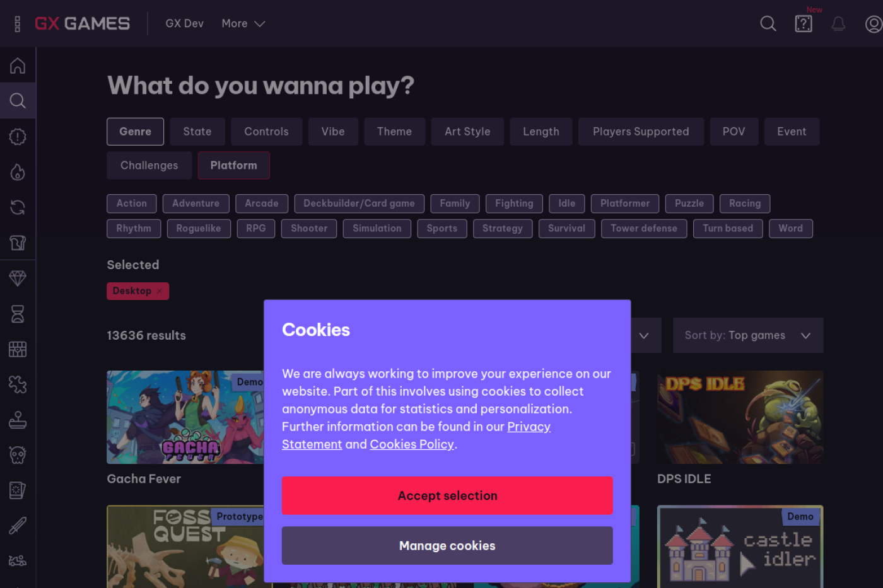883x588 pixels.
Task: Remove the Desktop selected filter
Action: [x=160, y=291]
